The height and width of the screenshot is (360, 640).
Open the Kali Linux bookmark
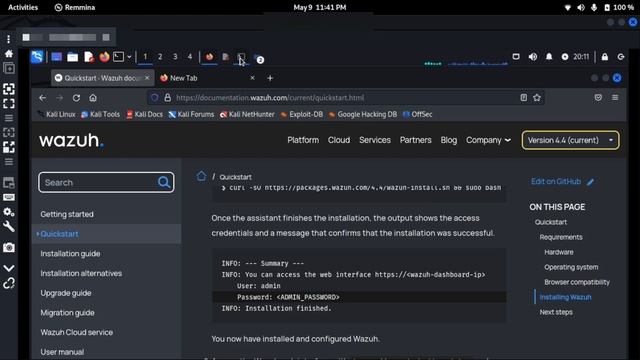(56, 114)
